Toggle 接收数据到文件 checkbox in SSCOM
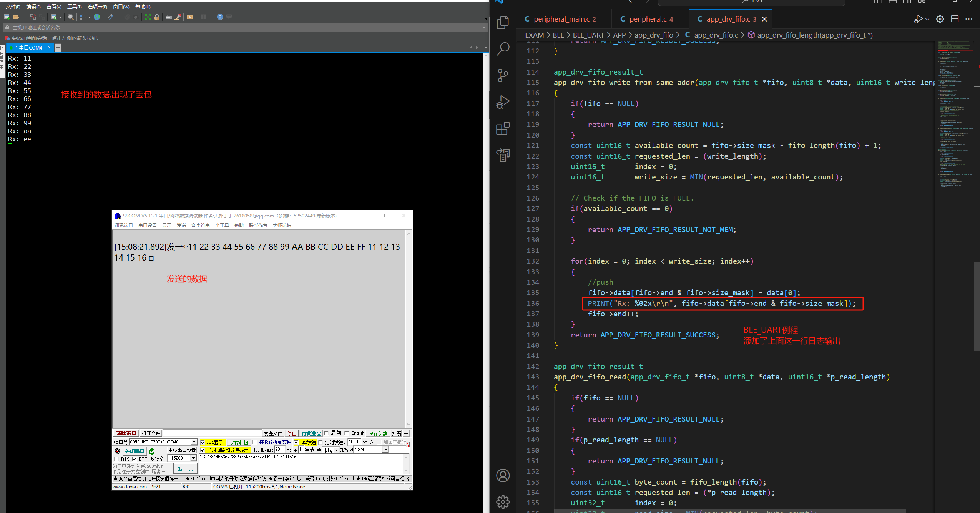The image size is (980, 513). coord(255,442)
